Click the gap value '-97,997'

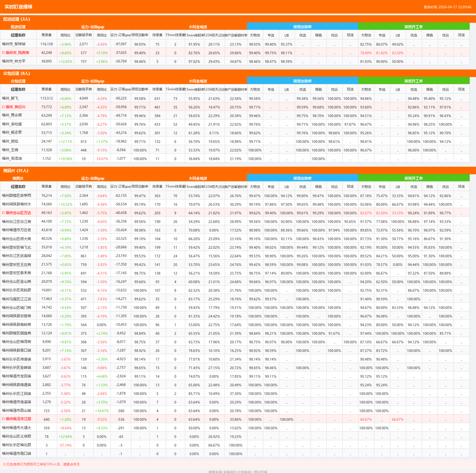121,44
